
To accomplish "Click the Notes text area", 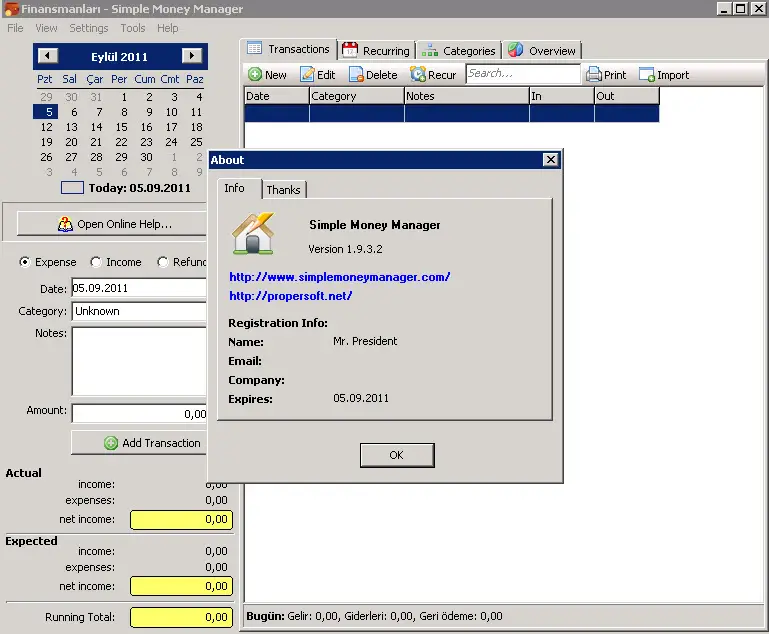I will click(x=139, y=361).
